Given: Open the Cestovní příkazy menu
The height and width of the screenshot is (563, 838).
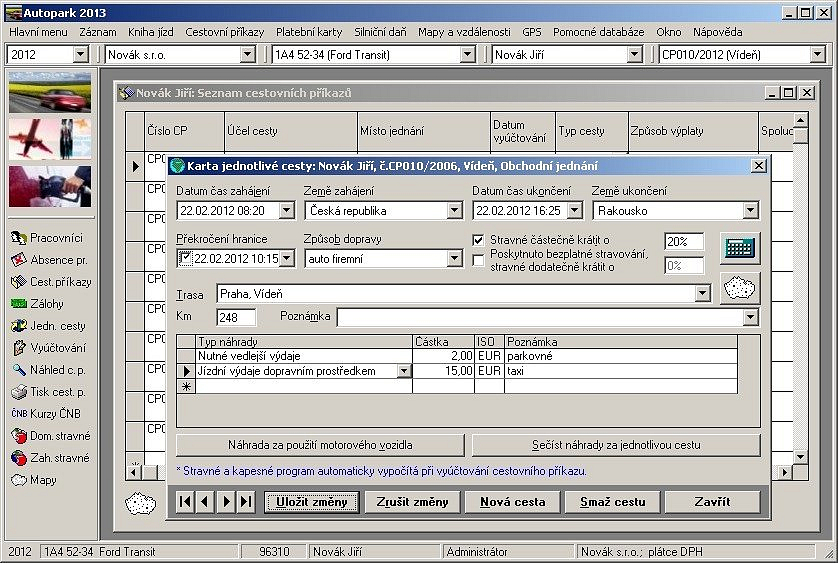Looking at the screenshot, I should point(225,32).
